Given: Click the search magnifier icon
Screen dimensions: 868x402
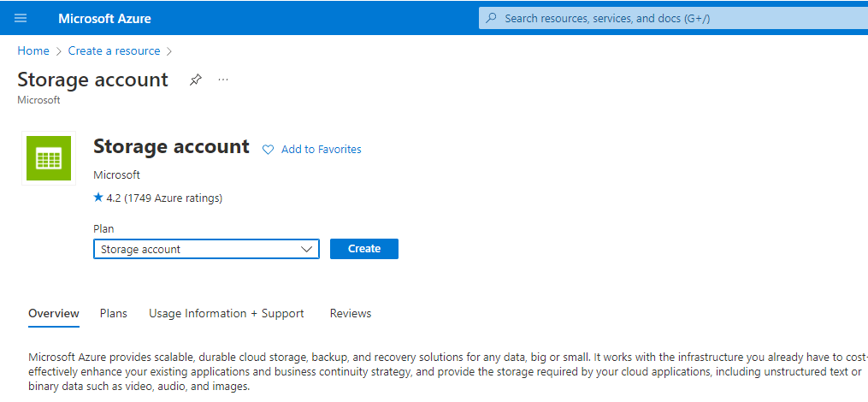Looking at the screenshot, I should 492,18.
